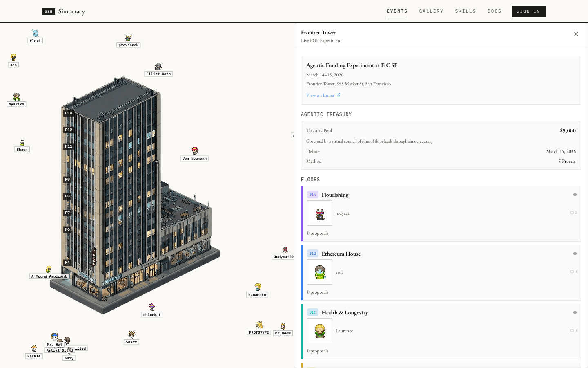This screenshot has height=368, width=588.
Task: Click the heart icon beside judycat
Action: tap(572, 213)
